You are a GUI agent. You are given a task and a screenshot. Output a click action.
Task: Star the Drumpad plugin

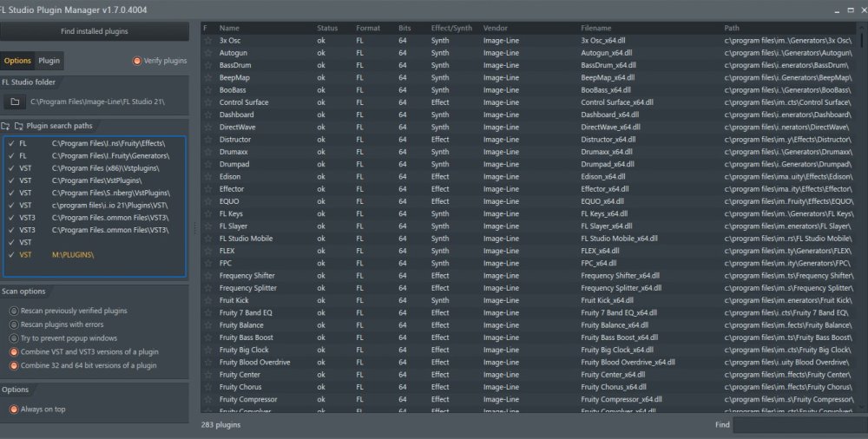coord(208,165)
